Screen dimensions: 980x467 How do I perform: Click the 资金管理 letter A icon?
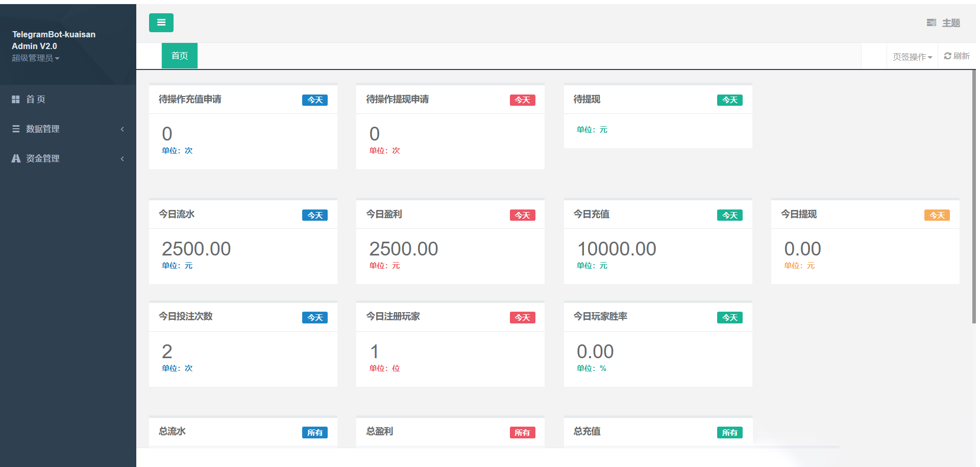[x=16, y=158]
